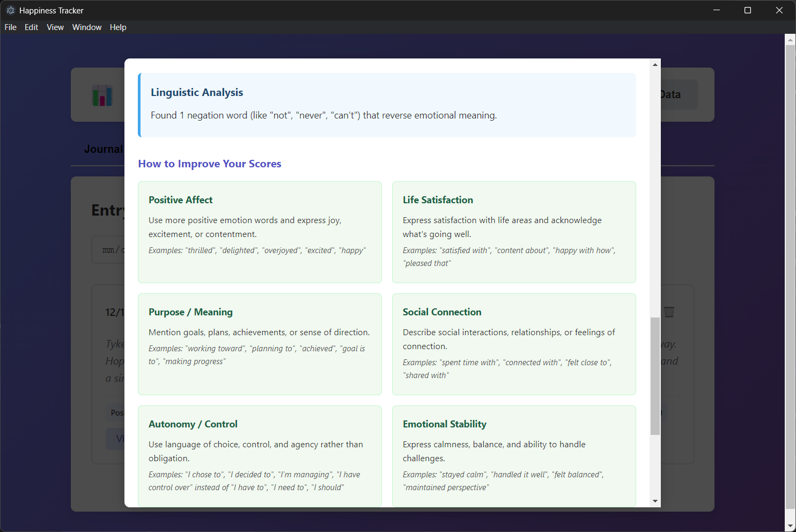This screenshot has height=532, width=796.
Task: Maximize the Happiness Tracker window
Action: [x=748, y=10]
